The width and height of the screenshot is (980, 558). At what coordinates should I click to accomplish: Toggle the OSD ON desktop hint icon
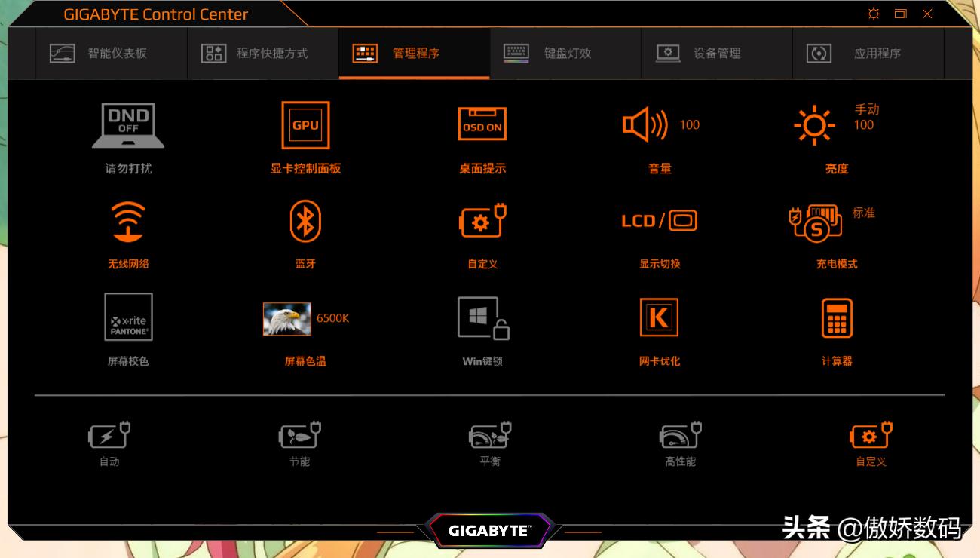pyautogui.click(x=482, y=125)
